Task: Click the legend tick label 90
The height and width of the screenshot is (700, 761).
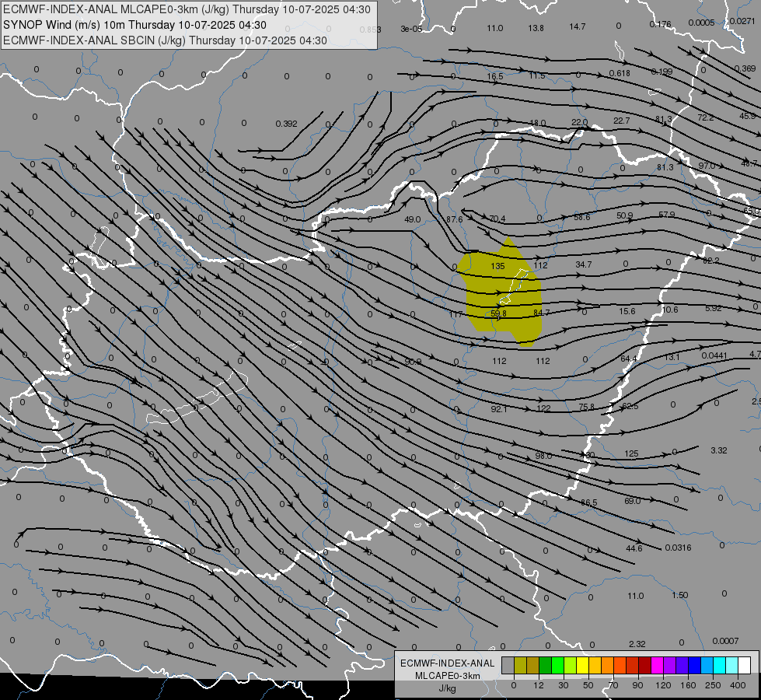Action: 637,685
